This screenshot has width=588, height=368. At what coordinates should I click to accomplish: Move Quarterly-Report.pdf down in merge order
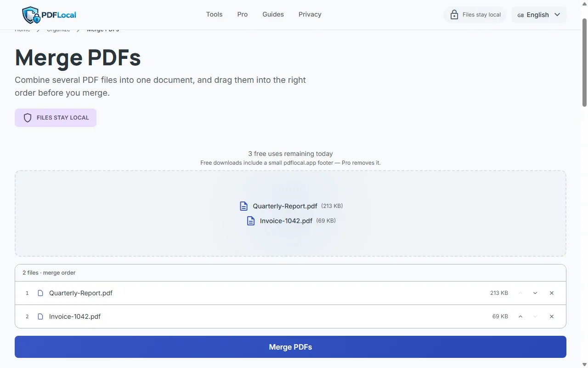535,293
